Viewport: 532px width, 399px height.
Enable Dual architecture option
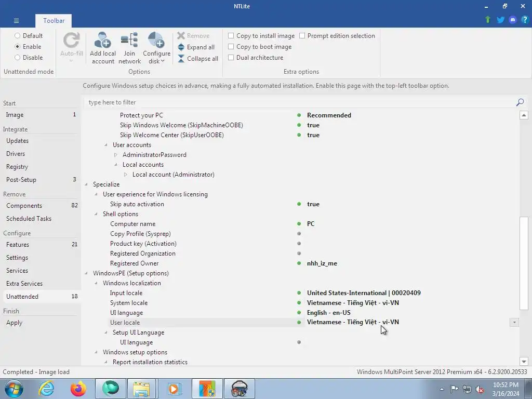click(256, 57)
